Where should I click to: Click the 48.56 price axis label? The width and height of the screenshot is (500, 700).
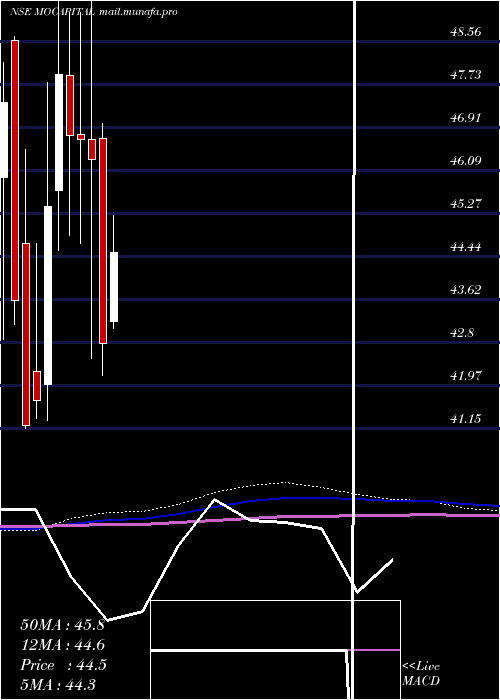466,32
